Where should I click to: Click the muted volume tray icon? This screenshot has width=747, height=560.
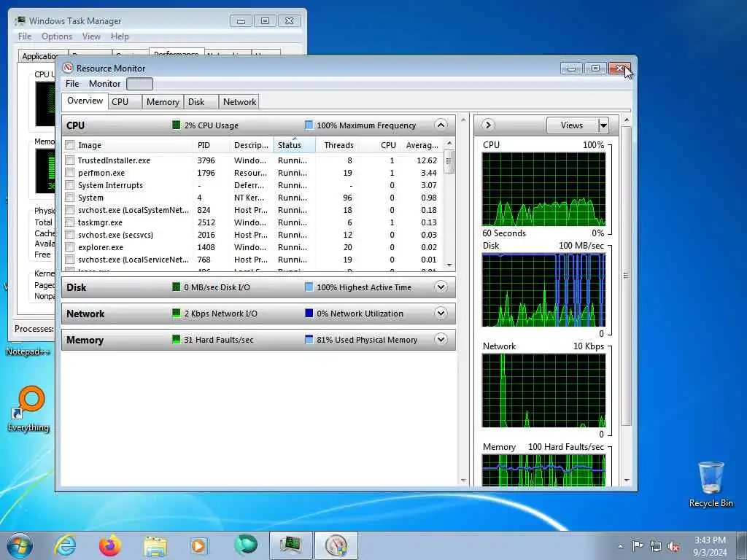pyautogui.click(x=673, y=546)
